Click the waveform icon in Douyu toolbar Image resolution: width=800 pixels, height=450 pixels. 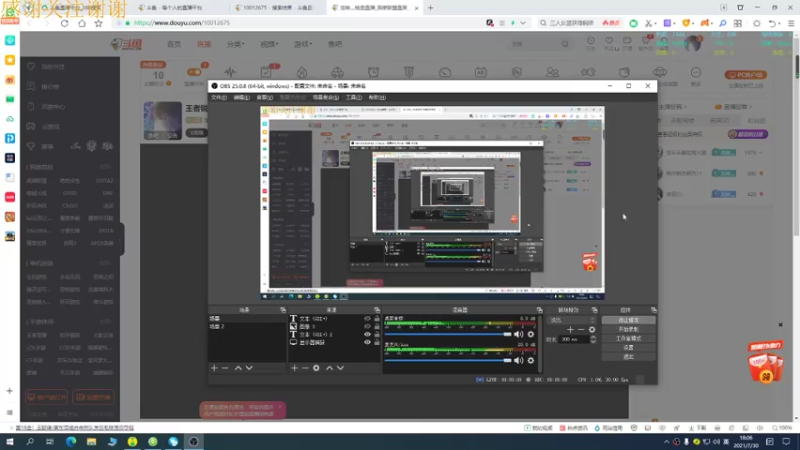[x=230, y=72]
